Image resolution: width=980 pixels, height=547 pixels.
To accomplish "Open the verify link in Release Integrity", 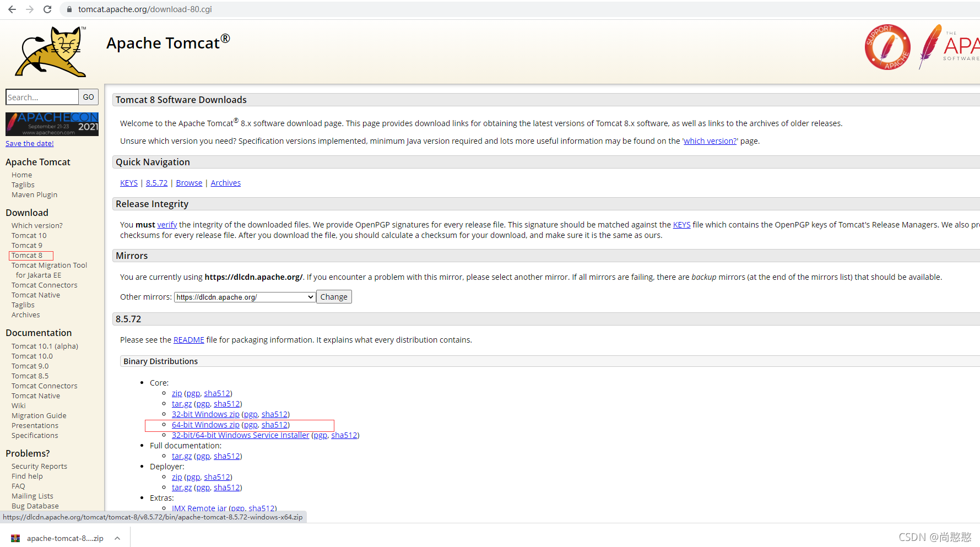I will tap(167, 225).
